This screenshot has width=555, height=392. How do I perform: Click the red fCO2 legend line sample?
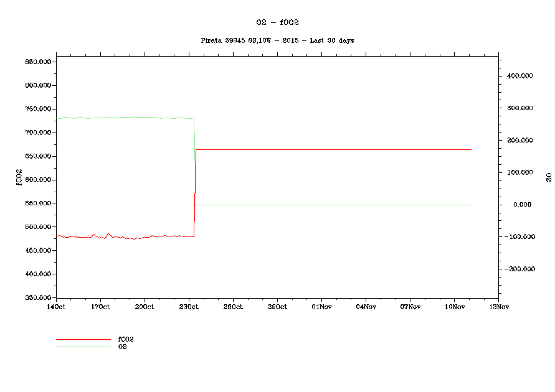click(83, 340)
